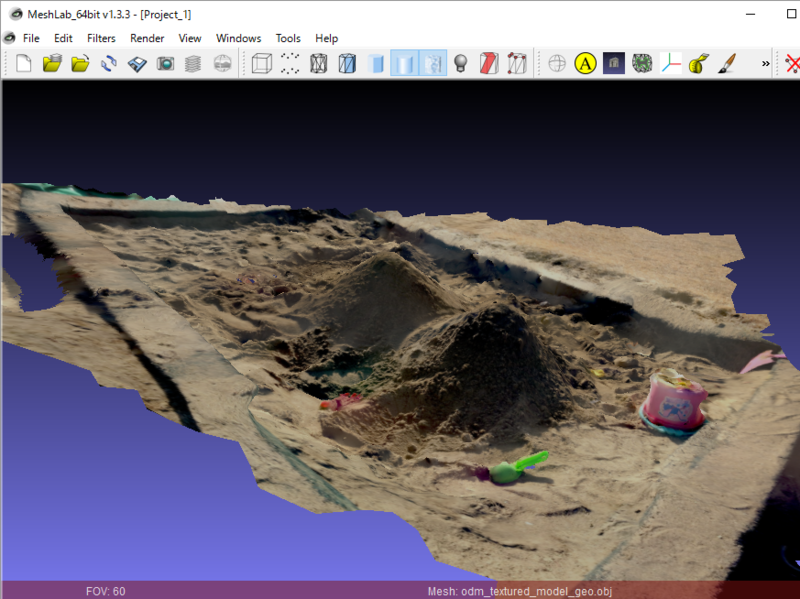The height and width of the screenshot is (599, 800).
Task: Open the Render menu
Action: 147,38
